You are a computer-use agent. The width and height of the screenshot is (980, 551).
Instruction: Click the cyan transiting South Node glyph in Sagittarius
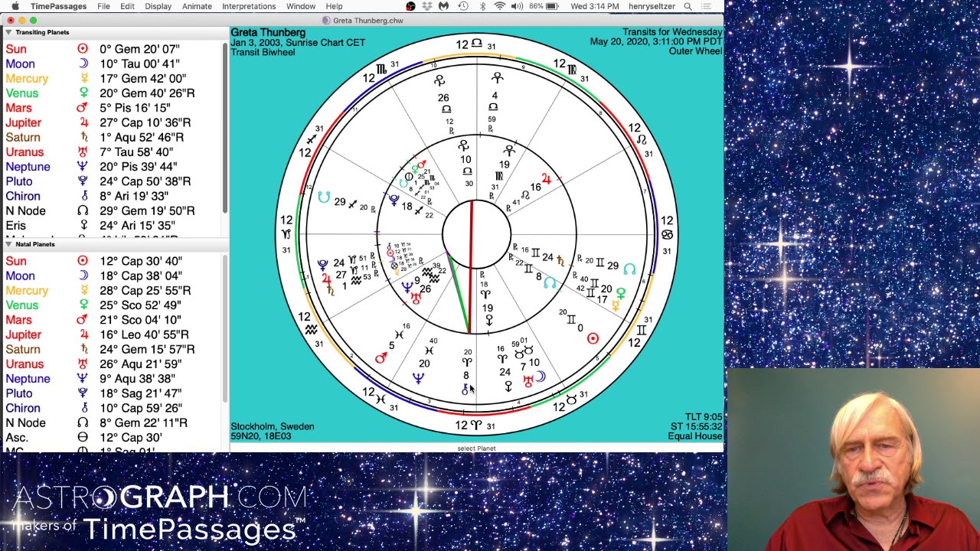point(324,197)
